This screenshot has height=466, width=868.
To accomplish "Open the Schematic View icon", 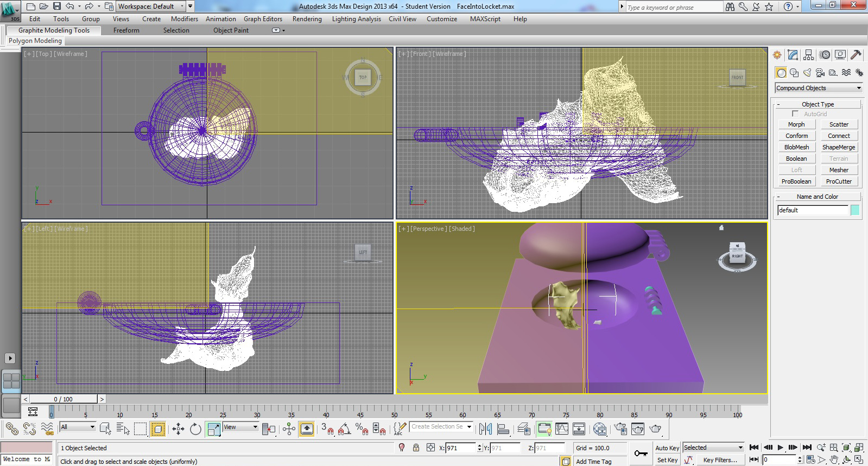I will pyautogui.click(x=579, y=429).
